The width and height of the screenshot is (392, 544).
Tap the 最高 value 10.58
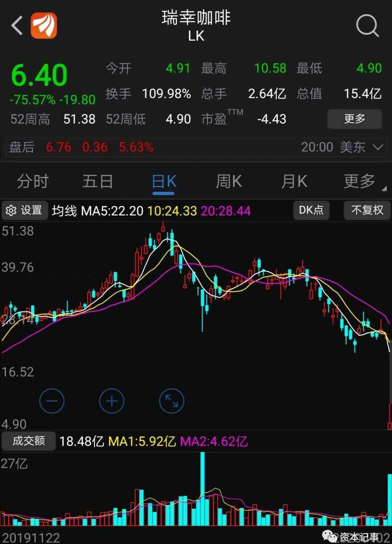[x=270, y=68]
